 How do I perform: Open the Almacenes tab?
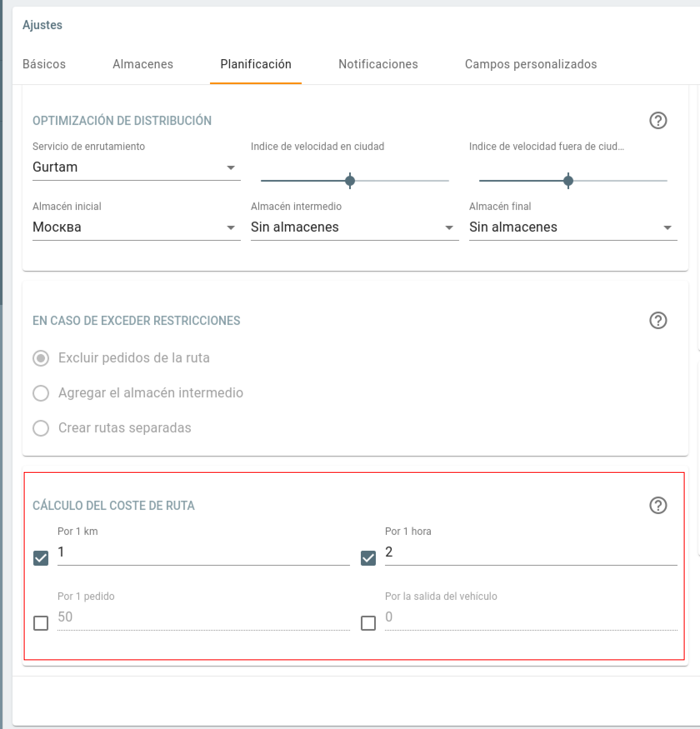pyautogui.click(x=143, y=64)
